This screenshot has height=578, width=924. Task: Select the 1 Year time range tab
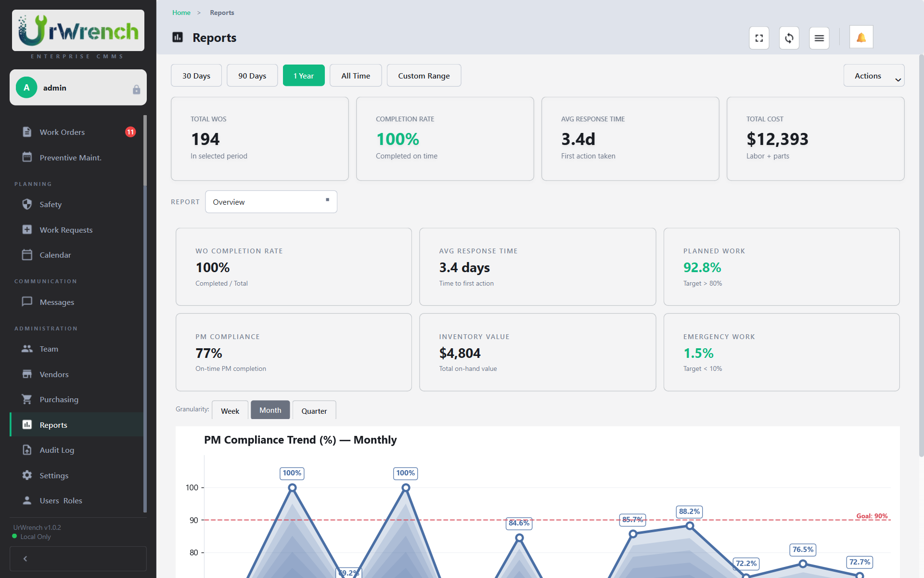[304, 75]
